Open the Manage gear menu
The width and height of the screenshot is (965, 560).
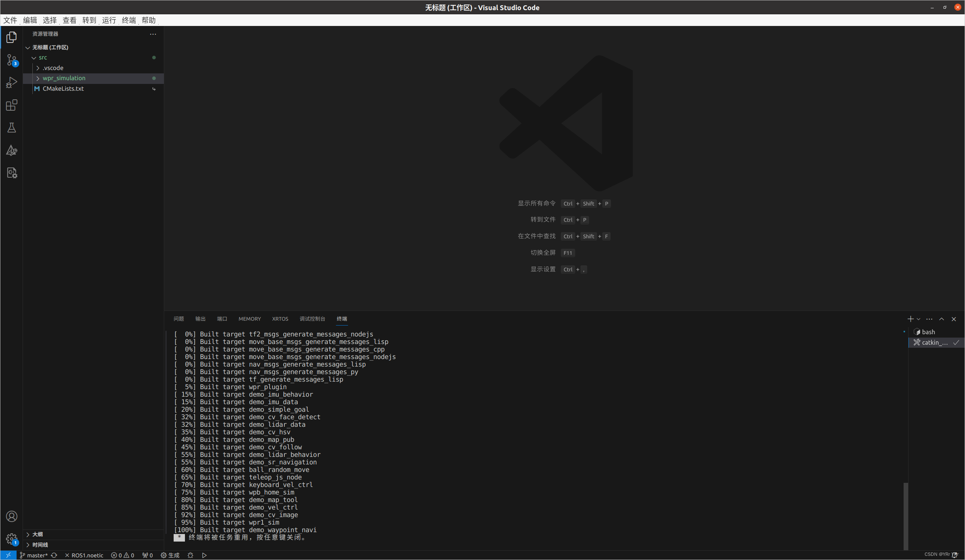[x=11, y=539]
